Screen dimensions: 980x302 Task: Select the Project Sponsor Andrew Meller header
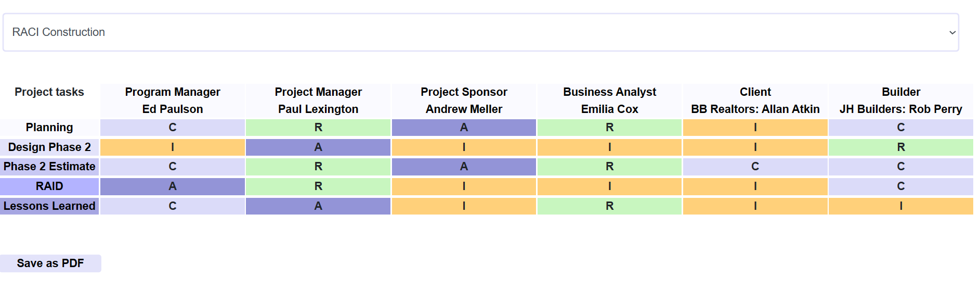tap(464, 100)
